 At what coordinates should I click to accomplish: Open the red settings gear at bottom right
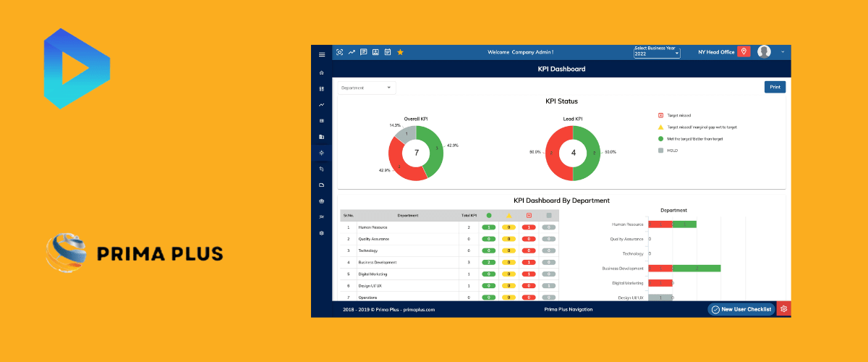784,309
